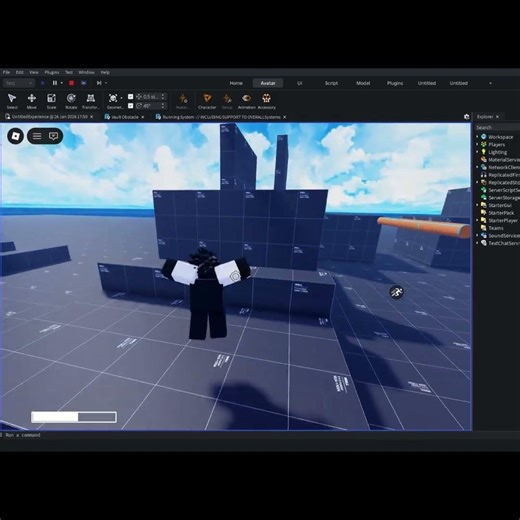Open the View menu

(x=34, y=72)
